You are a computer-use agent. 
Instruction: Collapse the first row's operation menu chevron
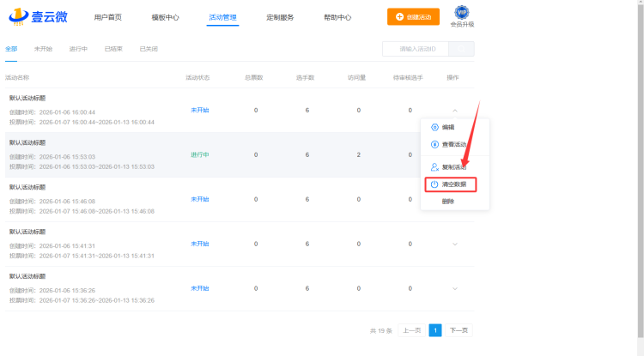pos(455,110)
